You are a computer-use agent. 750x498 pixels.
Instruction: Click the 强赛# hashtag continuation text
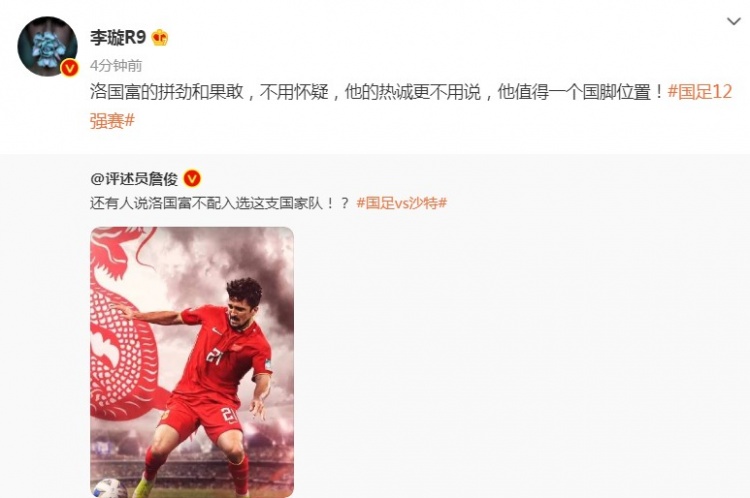[112, 121]
